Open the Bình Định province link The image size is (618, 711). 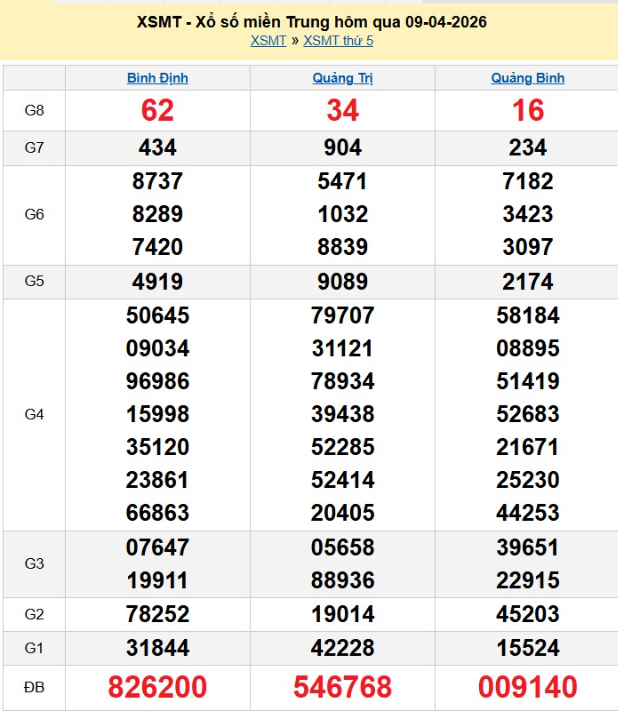(x=158, y=78)
